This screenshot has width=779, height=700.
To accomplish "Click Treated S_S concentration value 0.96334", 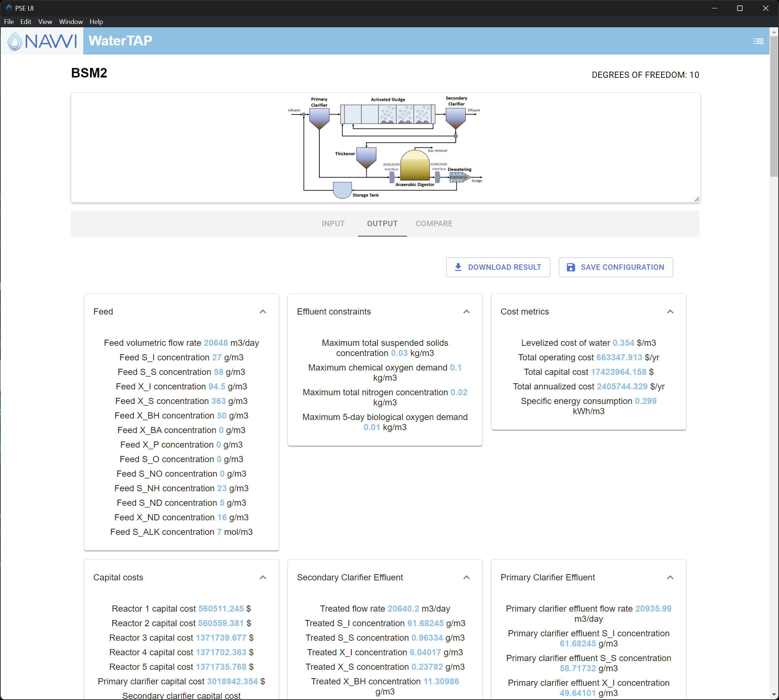I will click(x=427, y=638).
